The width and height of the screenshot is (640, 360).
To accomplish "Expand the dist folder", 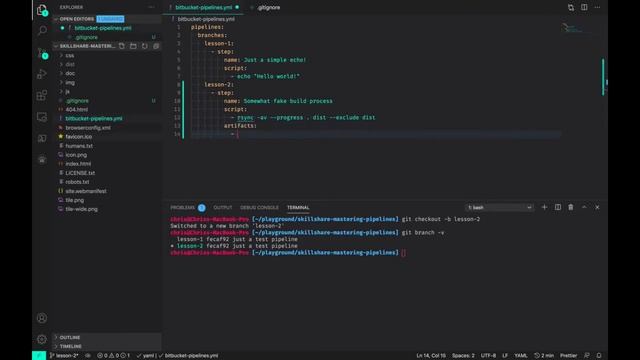I will [70, 64].
